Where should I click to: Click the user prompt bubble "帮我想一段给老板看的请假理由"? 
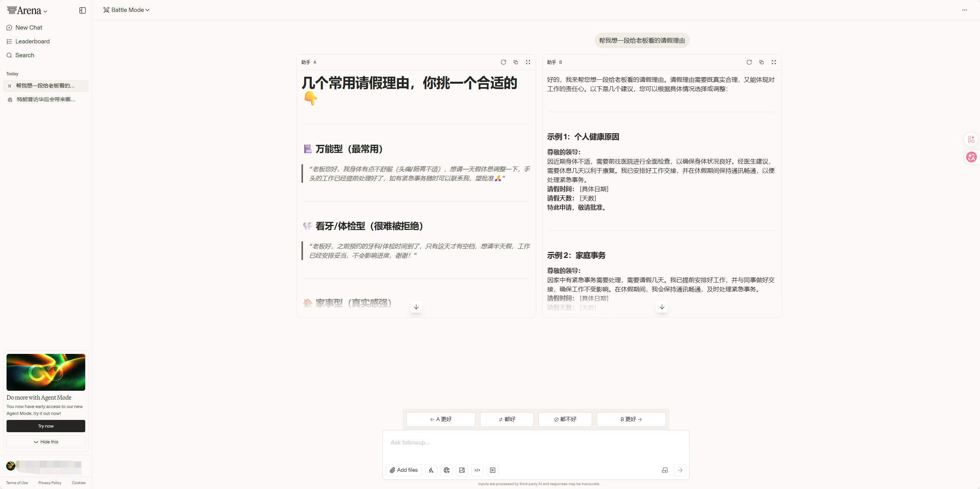pos(642,41)
